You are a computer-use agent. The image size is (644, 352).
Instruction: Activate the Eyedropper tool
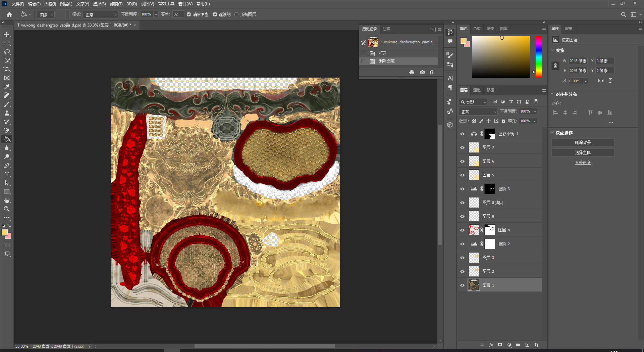click(7, 87)
